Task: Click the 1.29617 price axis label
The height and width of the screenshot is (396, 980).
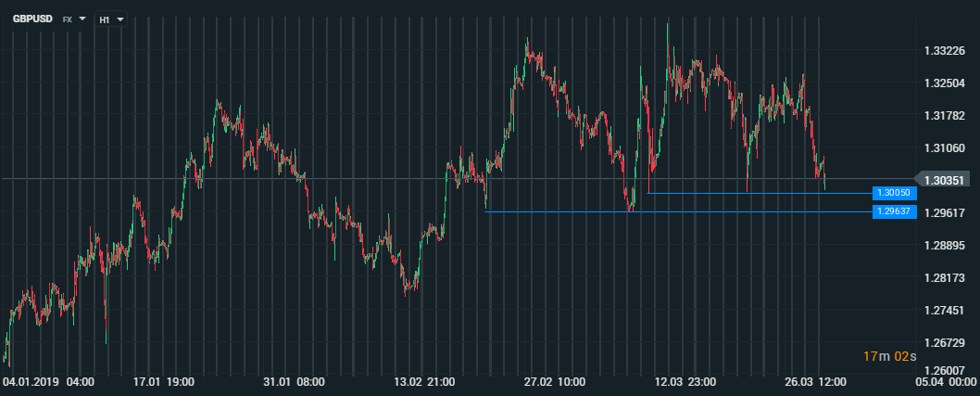Action: pos(943,212)
